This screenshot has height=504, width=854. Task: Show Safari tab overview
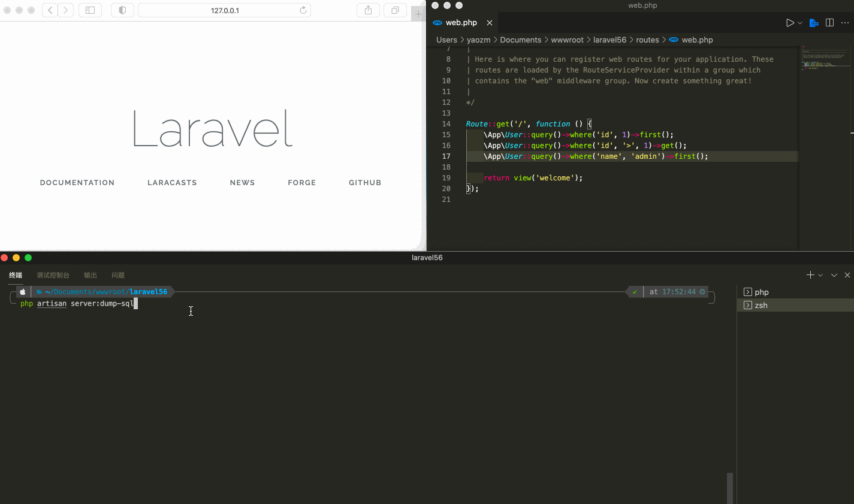coord(395,10)
